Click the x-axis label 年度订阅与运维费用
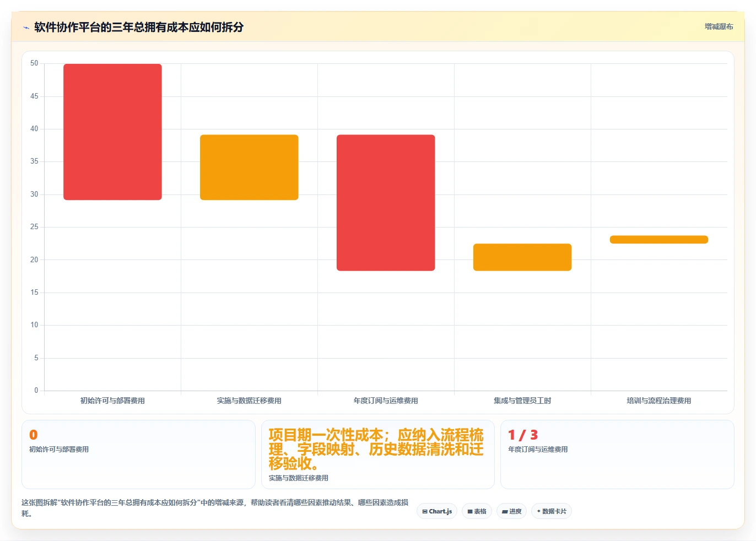The image size is (756, 541). (x=386, y=401)
